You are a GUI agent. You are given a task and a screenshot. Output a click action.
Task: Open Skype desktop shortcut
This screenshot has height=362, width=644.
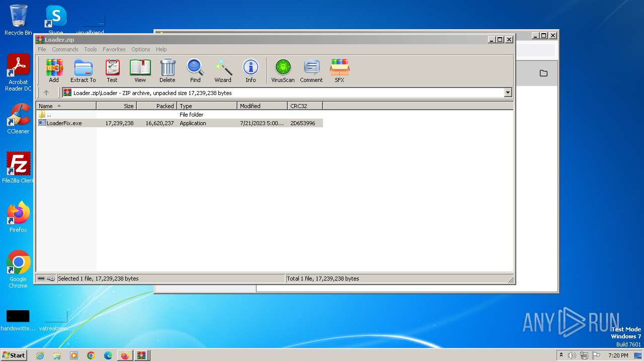coord(55,20)
